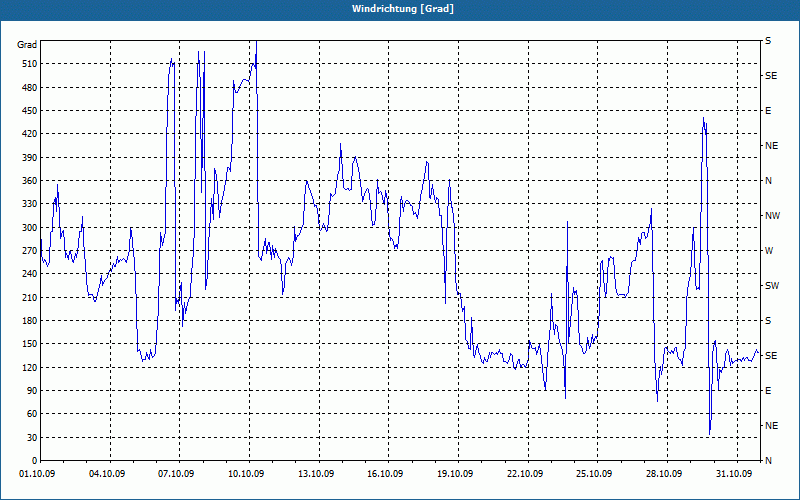Select the 180 value on the left axis
The image size is (800, 500).
coord(30,321)
